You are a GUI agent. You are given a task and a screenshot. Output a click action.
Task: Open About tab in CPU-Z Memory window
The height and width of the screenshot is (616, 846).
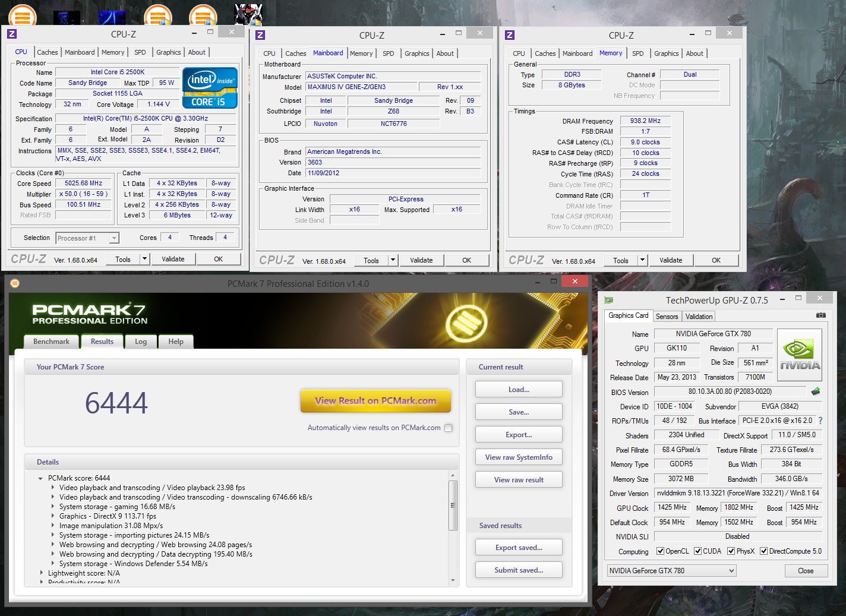point(695,53)
